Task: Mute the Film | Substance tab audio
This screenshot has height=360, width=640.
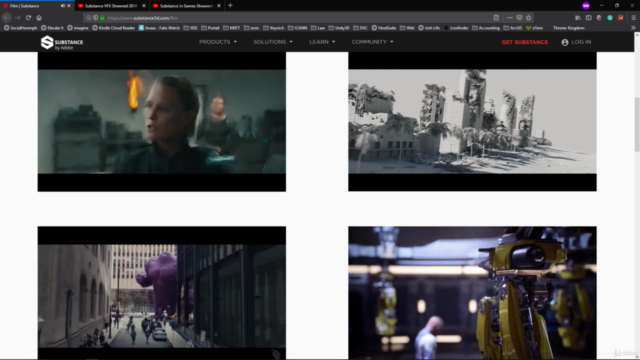Action: pyautogui.click(x=62, y=6)
